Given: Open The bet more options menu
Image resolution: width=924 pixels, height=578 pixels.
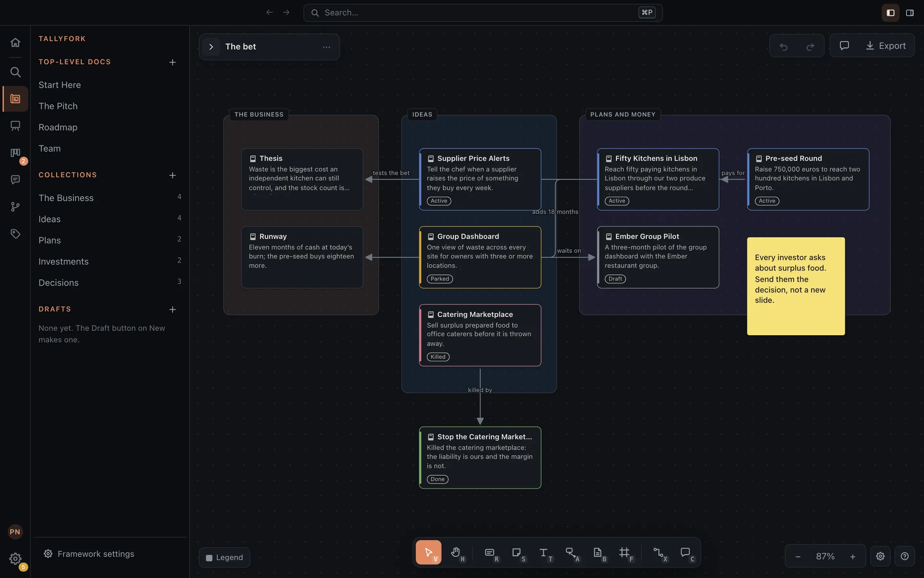Looking at the screenshot, I should tap(326, 47).
